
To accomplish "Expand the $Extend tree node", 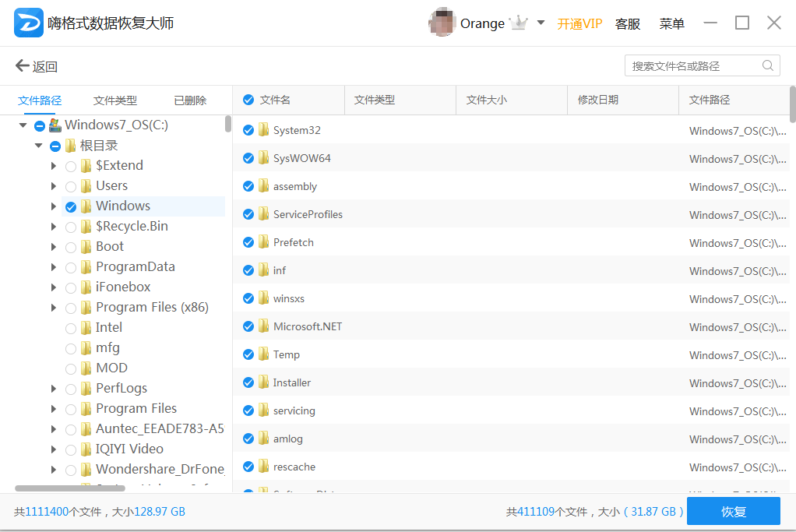I will (x=52, y=165).
